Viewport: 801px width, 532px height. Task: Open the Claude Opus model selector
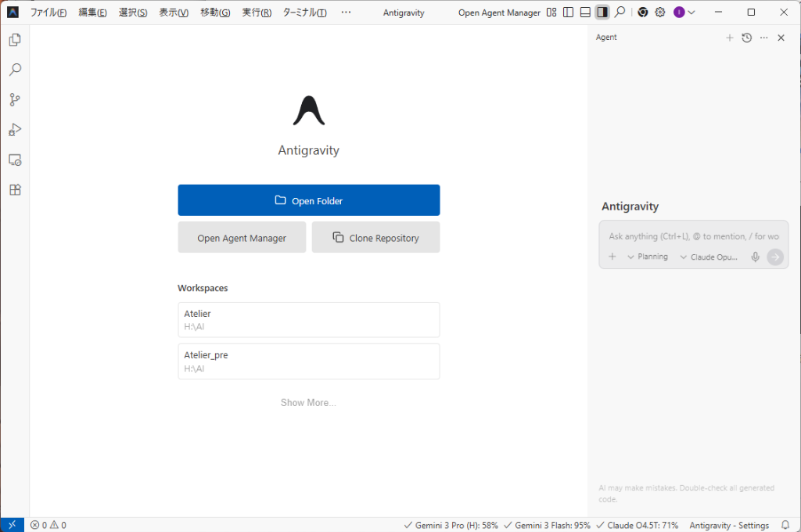(x=709, y=257)
